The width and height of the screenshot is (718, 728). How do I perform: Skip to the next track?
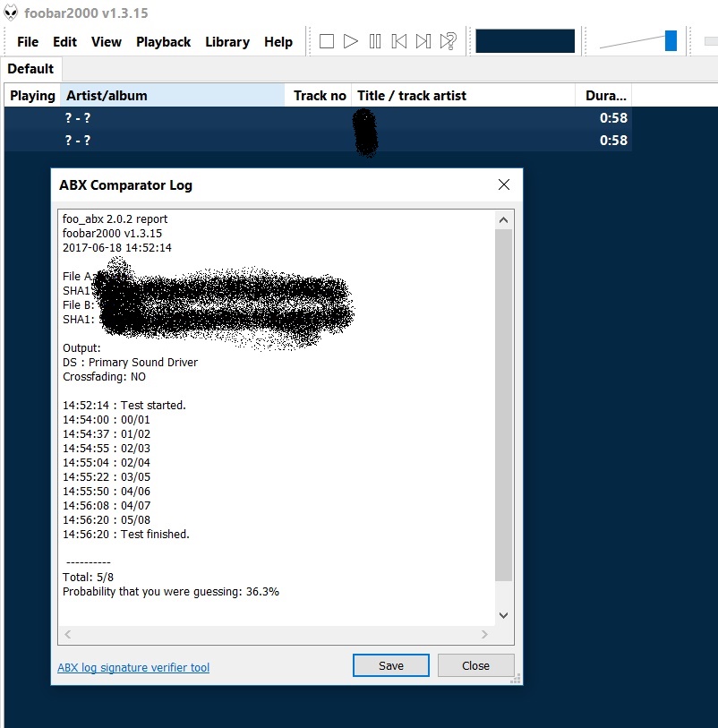click(423, 41)
